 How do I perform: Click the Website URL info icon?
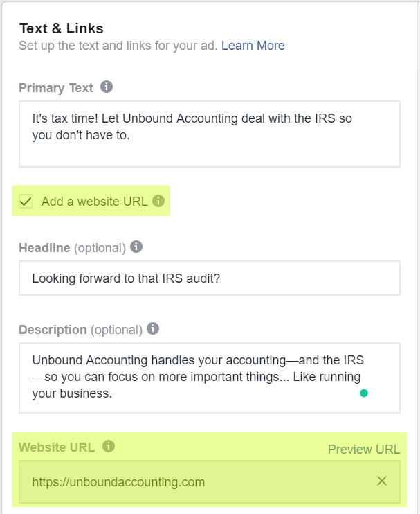pyautogui.click(x=109, y=446)
